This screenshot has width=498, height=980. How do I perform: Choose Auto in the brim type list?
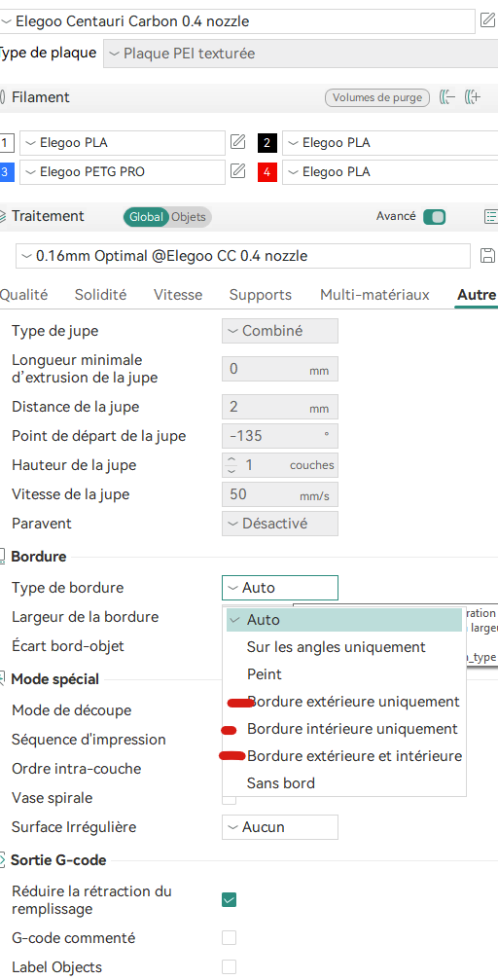(343, 620)
